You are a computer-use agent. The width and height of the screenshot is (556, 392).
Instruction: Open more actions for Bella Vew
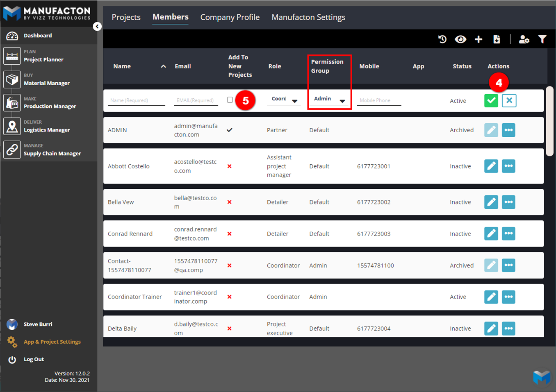[x=508, y=202]
